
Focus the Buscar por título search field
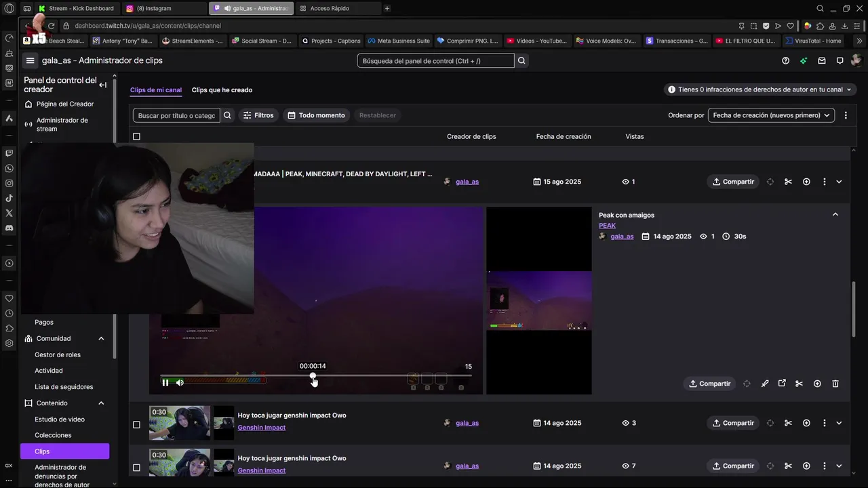[x=176, y=115]
